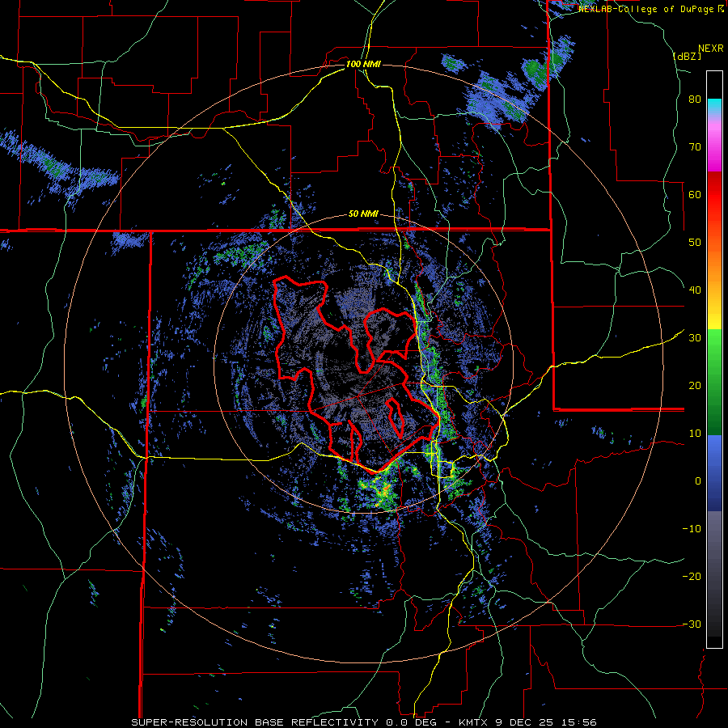Click the 80 value on the dBZ scale
728x728 pixels.
pos(695,99)
